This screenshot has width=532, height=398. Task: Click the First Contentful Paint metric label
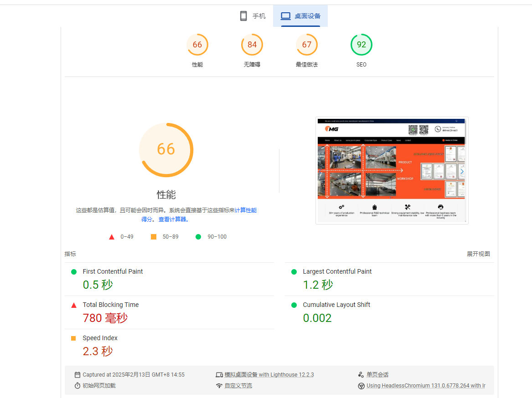coord(113,271)
